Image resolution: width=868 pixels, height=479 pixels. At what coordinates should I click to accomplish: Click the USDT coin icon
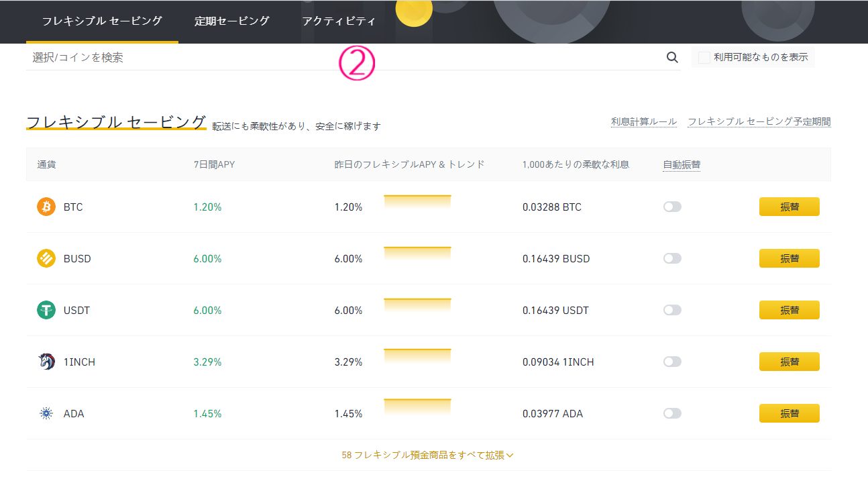pyautogui.click(x=46, y=310)
